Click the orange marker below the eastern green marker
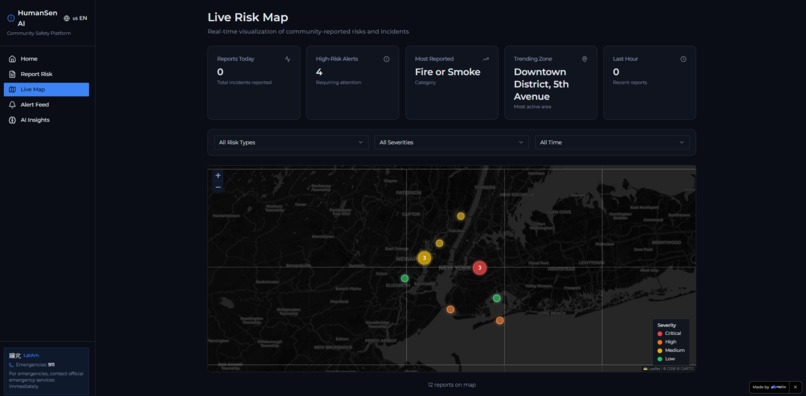The width and height of the screenshot is (806, 396). click(500, 320)
